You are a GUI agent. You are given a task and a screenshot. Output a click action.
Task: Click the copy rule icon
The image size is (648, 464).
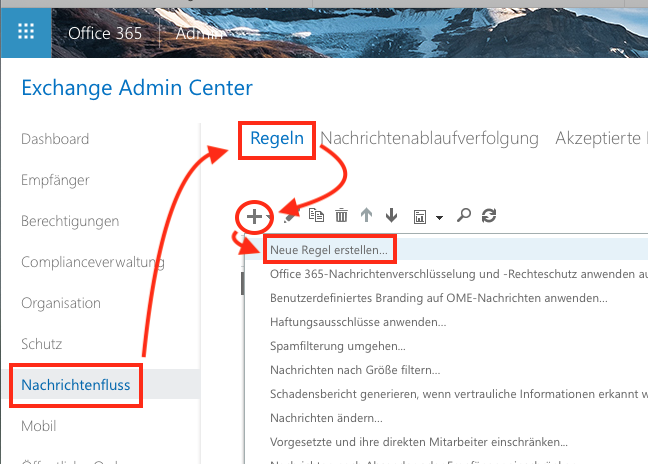pos(317,215)
